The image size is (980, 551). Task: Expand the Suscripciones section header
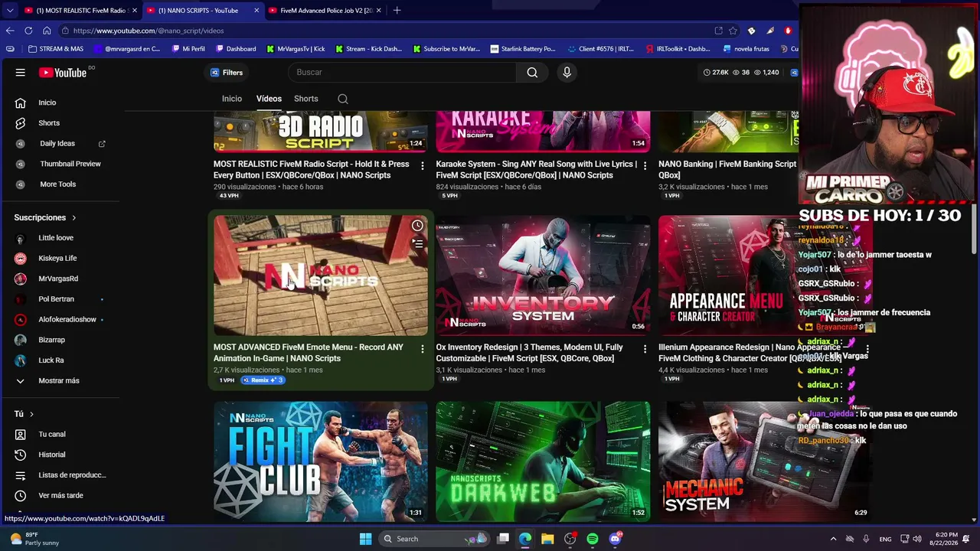(45, 218)
